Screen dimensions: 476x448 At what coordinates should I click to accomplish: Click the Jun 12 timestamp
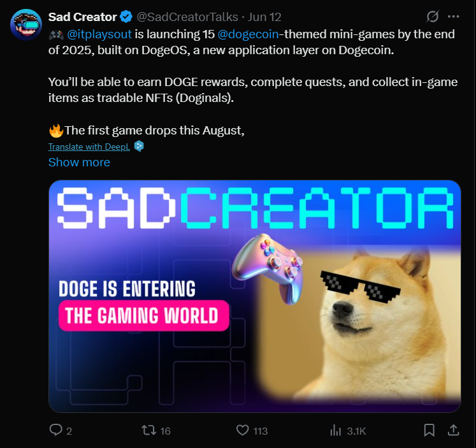[264, 17]
